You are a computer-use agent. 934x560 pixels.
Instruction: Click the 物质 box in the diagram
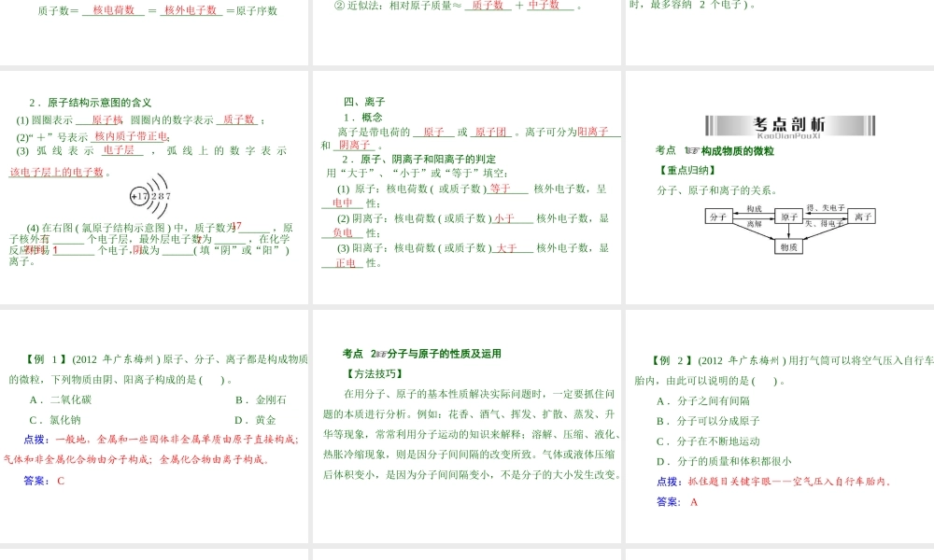pyautogui.click(x=788, y=246)
